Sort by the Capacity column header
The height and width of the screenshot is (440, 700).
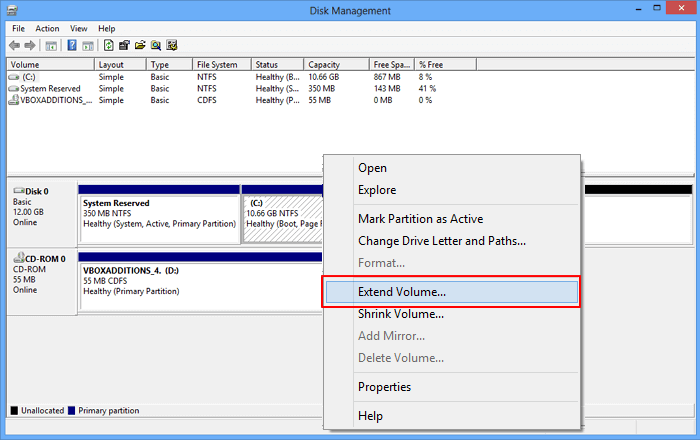coord(335,64)
